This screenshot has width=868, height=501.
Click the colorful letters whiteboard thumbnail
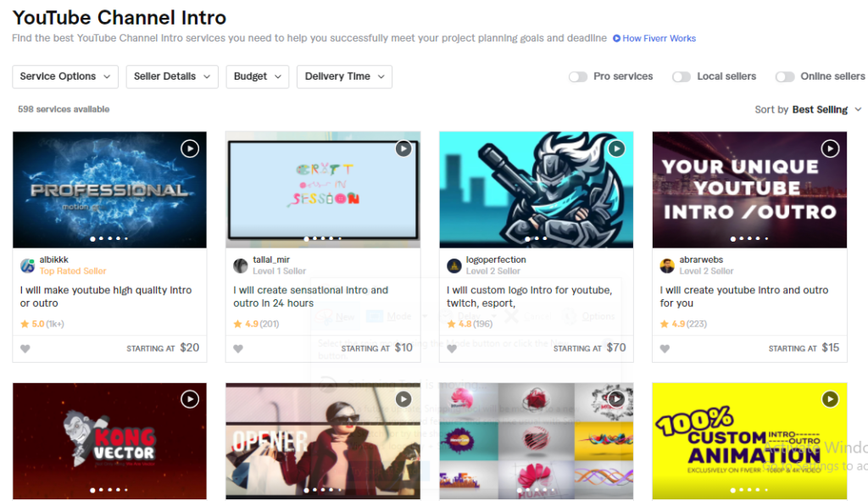(323, 190)
